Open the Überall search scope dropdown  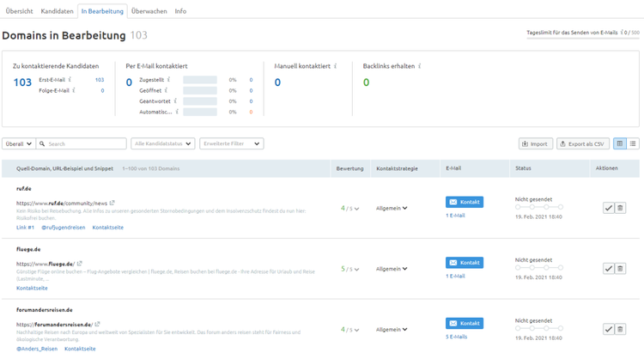point(19,143)
